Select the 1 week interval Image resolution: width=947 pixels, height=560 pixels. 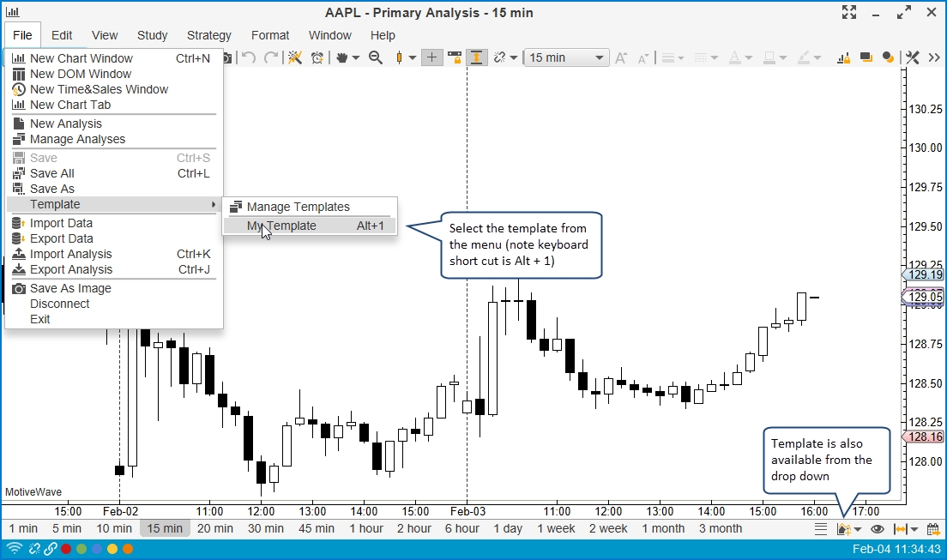pyautogui.click(x=556, y=528)
